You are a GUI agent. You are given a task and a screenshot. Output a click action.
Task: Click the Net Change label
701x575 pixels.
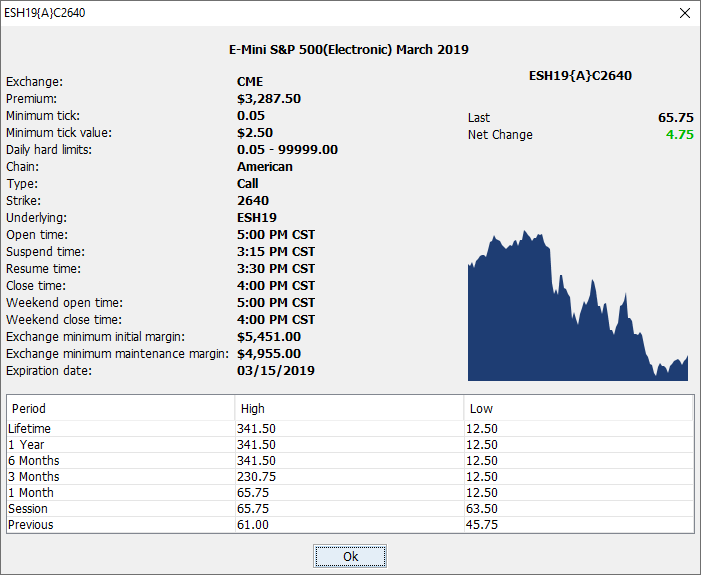[500, 135]
